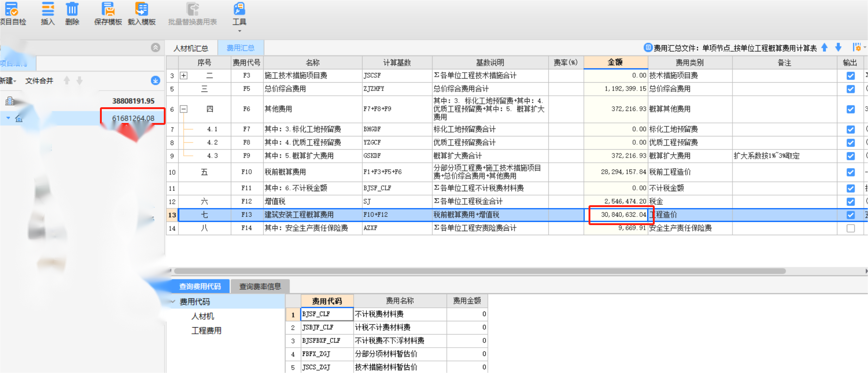868x373 pixels.
Task: Open the orange settings icon dropdown at top right
Action: pyautogui.click(x=858, y=48)
